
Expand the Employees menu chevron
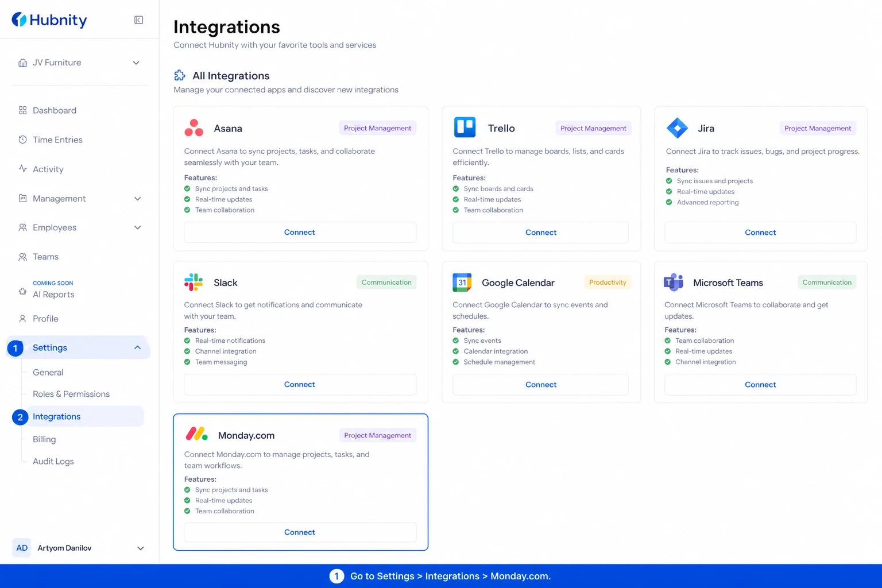pyautogui.click(x=138, y=227)
